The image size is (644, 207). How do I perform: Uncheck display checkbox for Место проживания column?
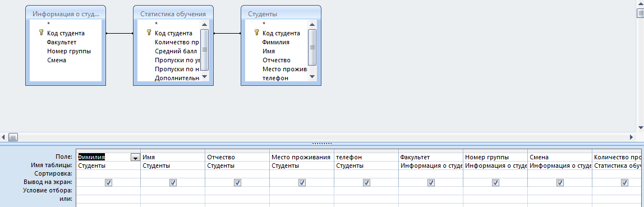coord(302,182)
